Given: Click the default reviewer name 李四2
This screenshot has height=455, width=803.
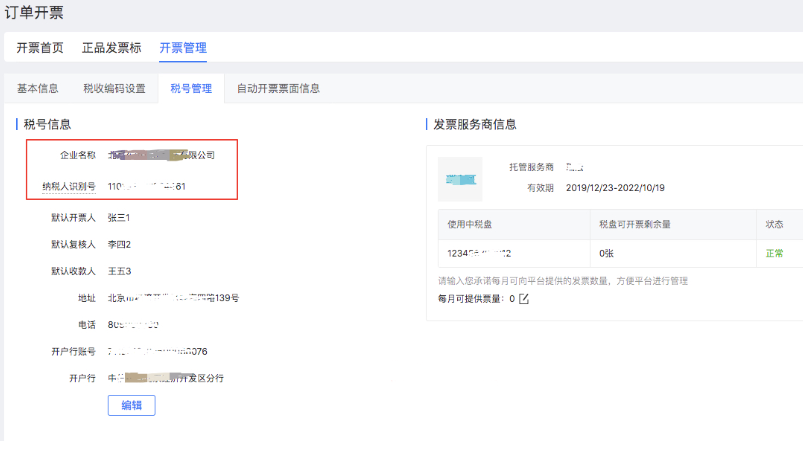Looking at the screenshot, I should (119, 244).
